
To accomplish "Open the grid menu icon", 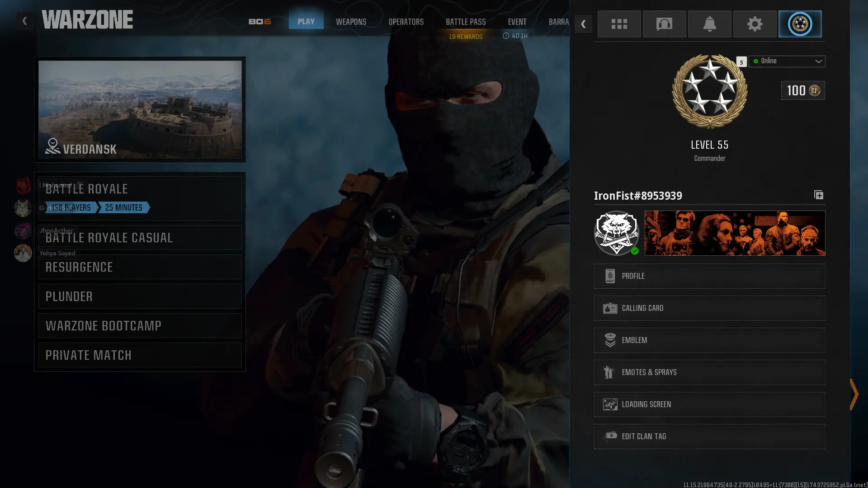I will coord(619,24).
